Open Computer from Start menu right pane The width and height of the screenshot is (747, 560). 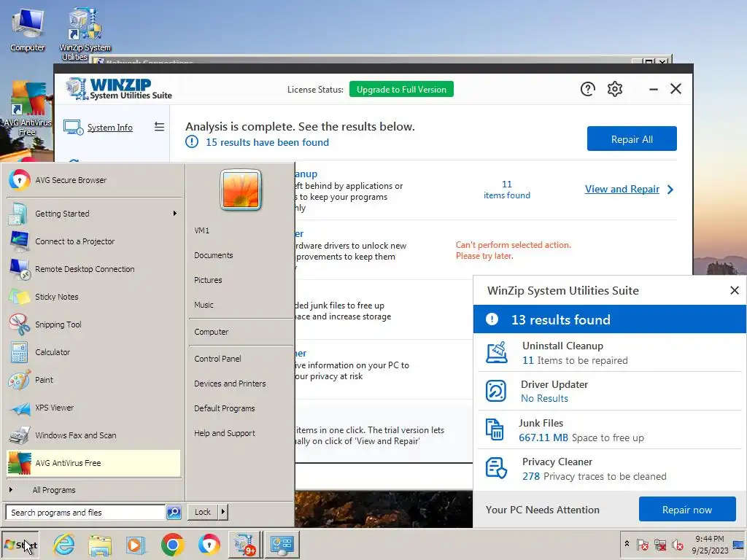coord(211,332)
